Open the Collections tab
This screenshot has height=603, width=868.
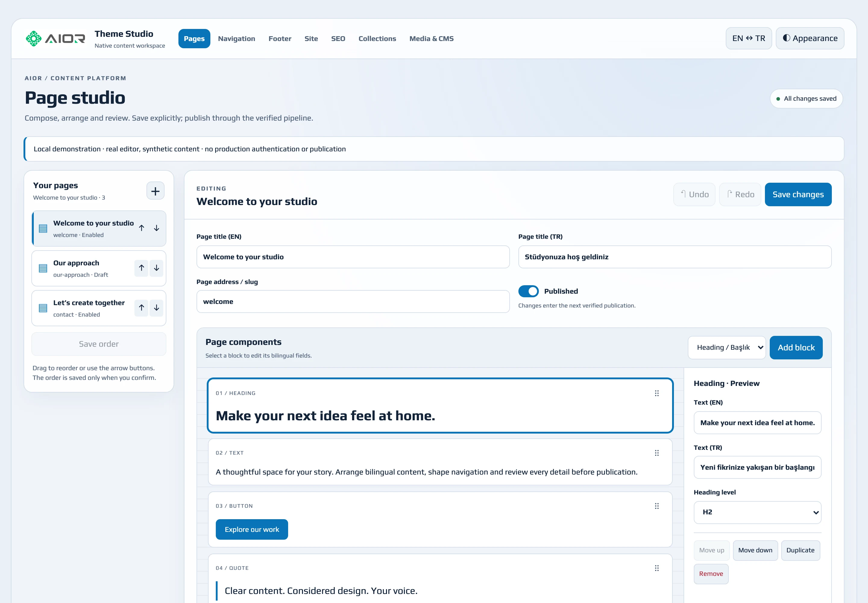377,39
